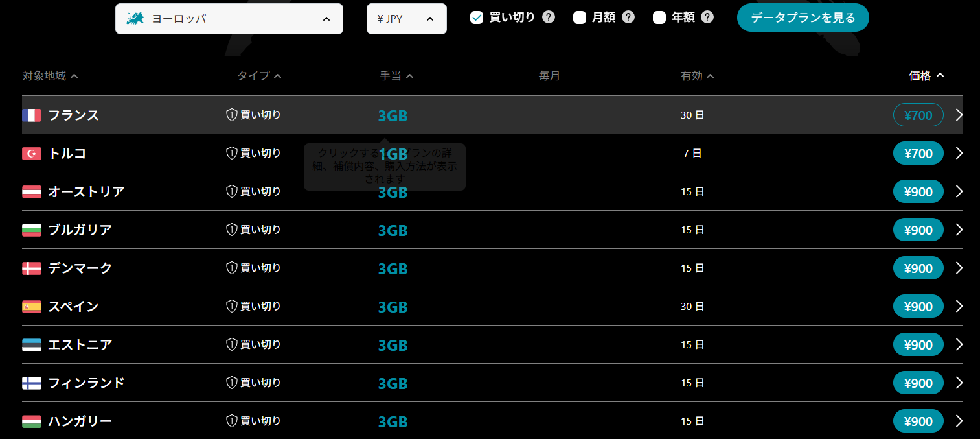Click the help icon next to 月額

click(x=628, y=18)
